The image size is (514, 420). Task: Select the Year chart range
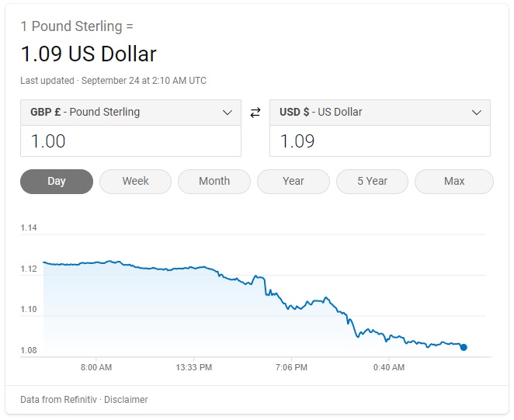[x=293, y=181]
